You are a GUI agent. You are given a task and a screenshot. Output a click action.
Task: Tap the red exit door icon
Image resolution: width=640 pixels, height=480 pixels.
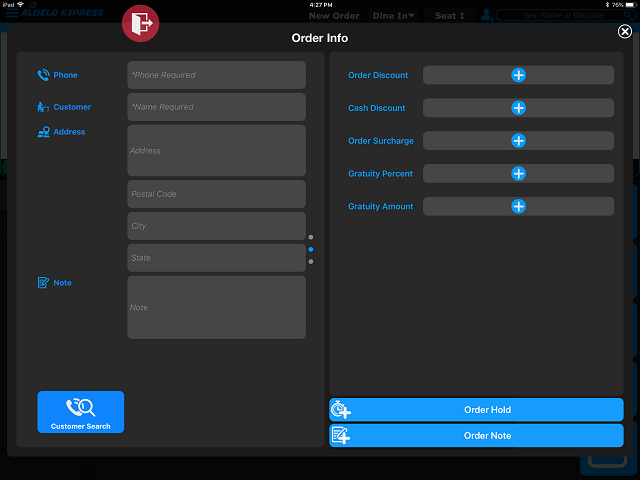[139, 24]
